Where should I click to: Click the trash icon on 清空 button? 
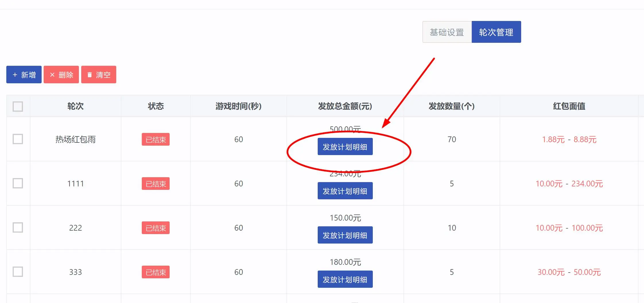(x=90, y=75)
